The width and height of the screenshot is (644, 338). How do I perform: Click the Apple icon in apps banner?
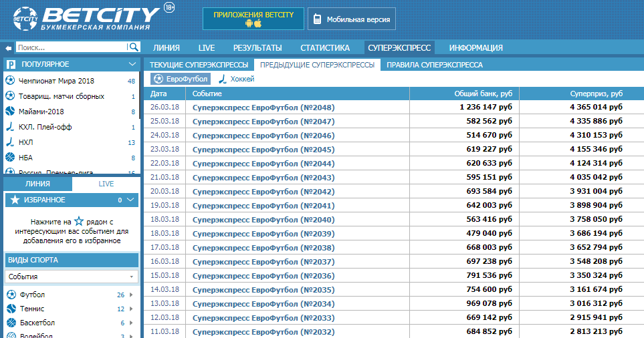tap(258, 23)
